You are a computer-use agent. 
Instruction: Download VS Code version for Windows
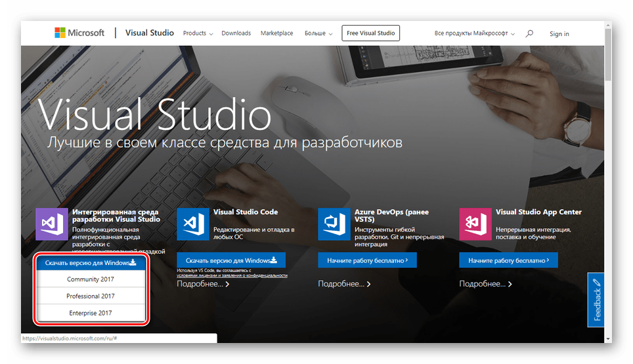point(231,260)
